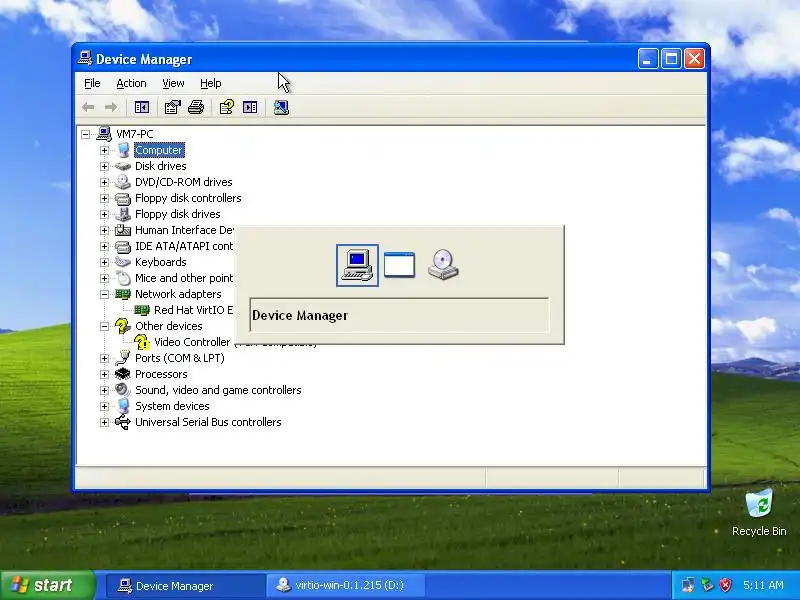Click the Processors chip icon
This screenshot has width=800, height=600.
click(x=122, y=374)
